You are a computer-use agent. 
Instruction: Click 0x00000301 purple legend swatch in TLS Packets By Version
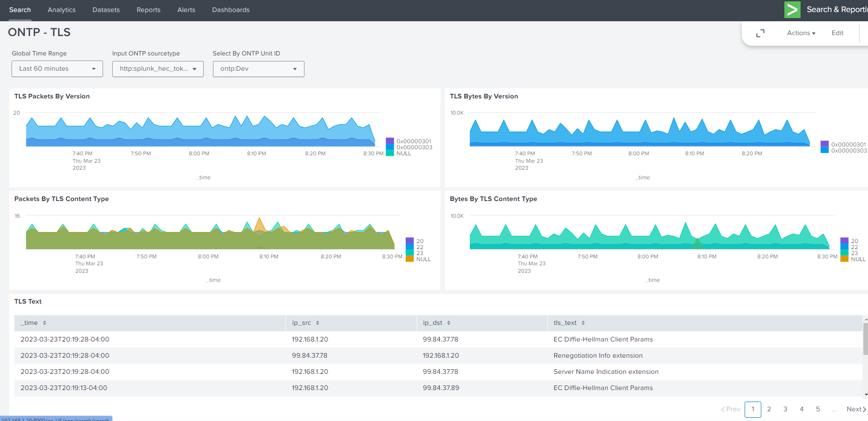390,140
